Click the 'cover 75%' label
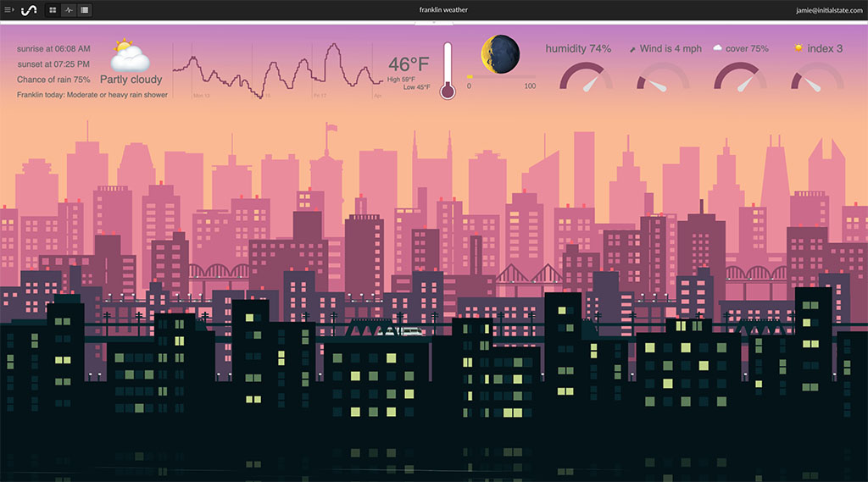The height and width of the screenshot is (482, 868). [747, 48]
